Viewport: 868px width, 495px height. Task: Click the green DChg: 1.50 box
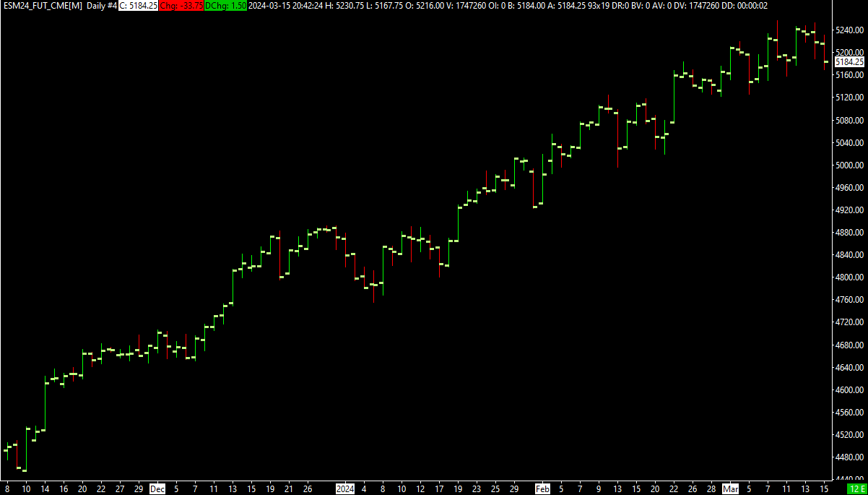coord(226,5)
